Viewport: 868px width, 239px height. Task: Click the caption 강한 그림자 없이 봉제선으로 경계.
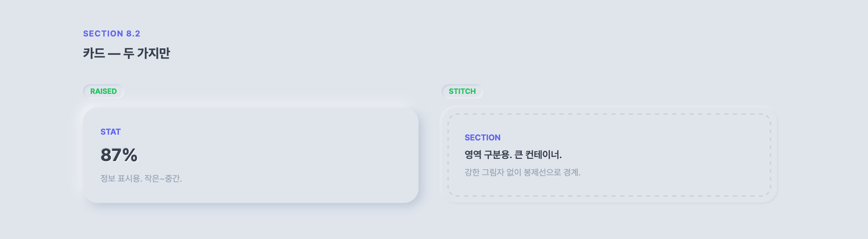tap(522, 173)
